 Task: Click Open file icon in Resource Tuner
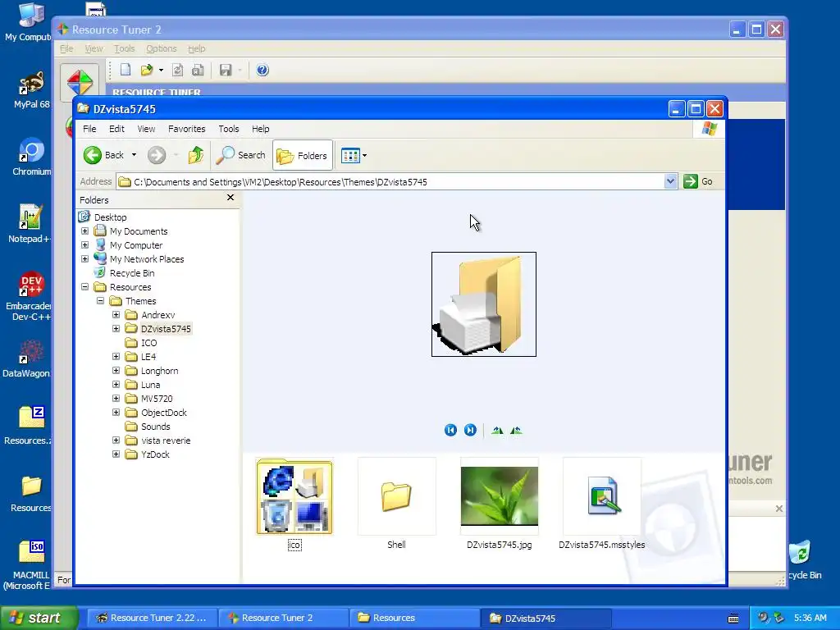tap(146, 70)
